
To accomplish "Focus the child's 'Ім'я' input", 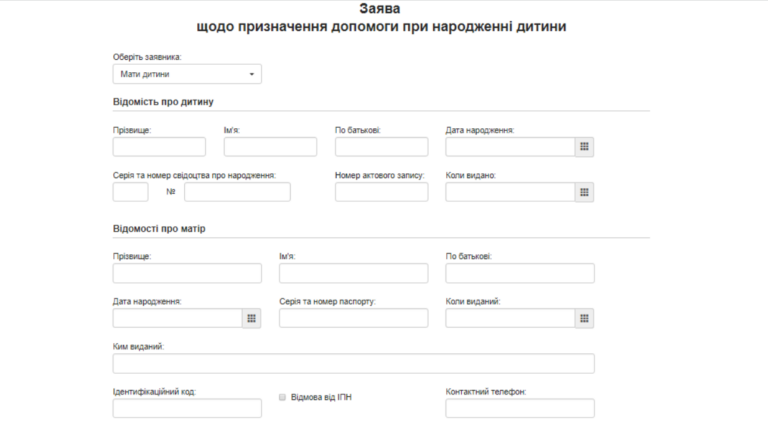I will point(270,147).
